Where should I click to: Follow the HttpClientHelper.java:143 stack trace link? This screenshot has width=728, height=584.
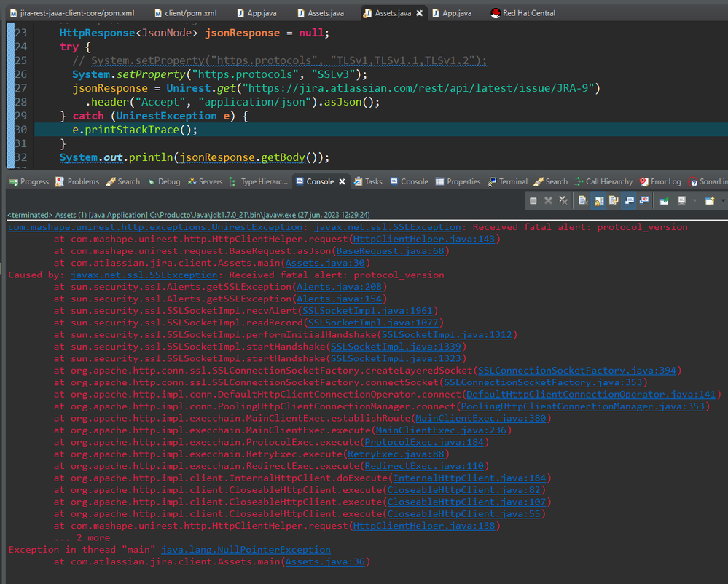click(x=424, y=239)
